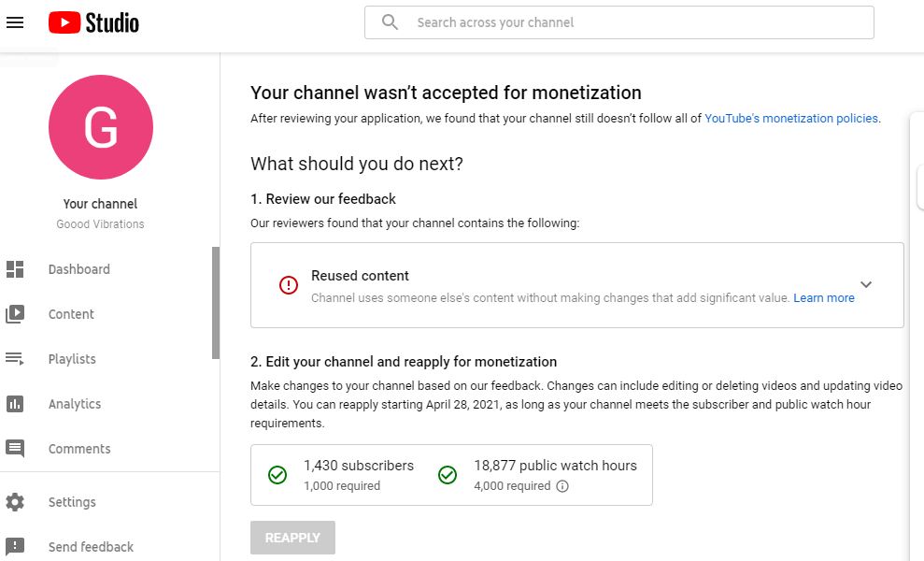924x561 pixels.
Task: Click the Analytics bar chart icon
Action: pos(15,404)
